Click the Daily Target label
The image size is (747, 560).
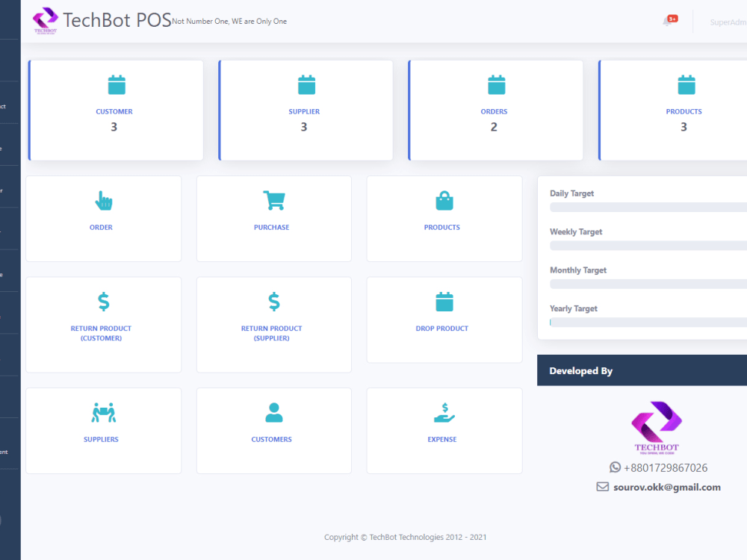[571, 193]
